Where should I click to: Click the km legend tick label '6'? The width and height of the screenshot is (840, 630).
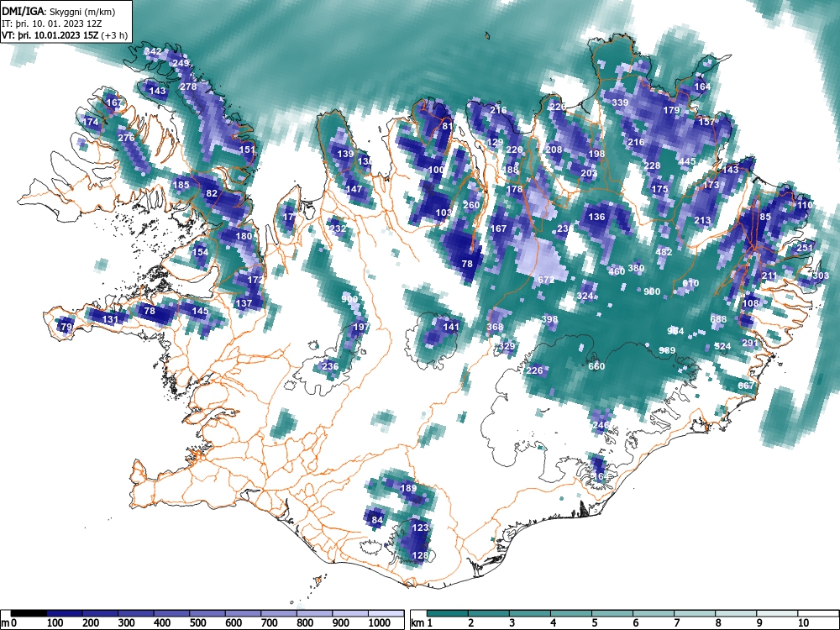tap(635, 623)
